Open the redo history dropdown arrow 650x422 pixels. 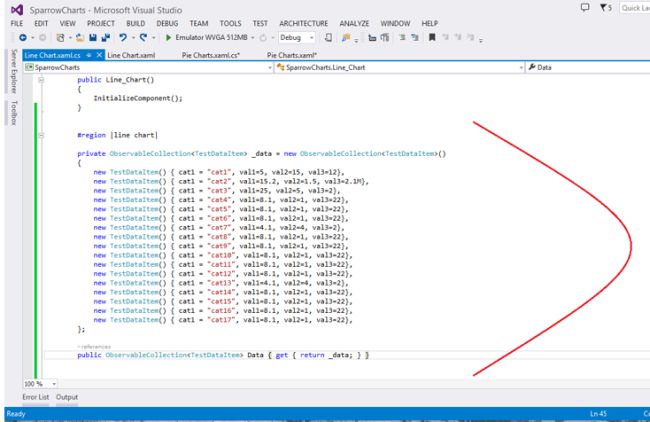point(153,38)
